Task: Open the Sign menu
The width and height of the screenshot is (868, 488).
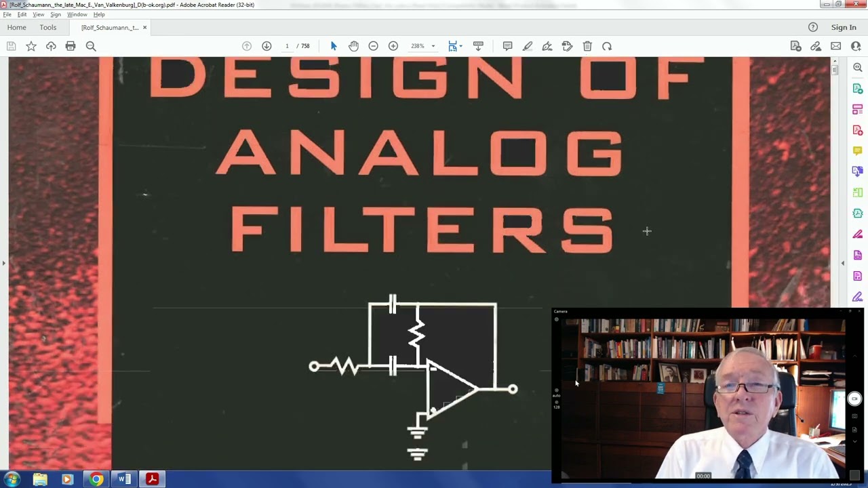Action: [56, 14]
